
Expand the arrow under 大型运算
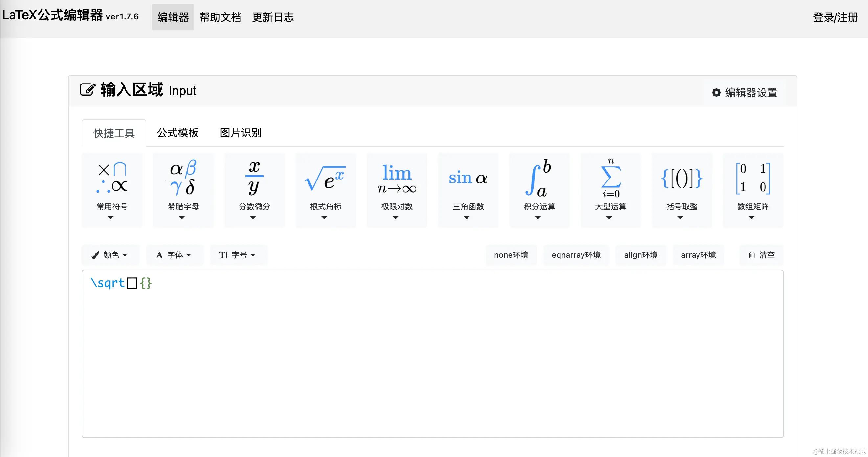click(609, 218)
